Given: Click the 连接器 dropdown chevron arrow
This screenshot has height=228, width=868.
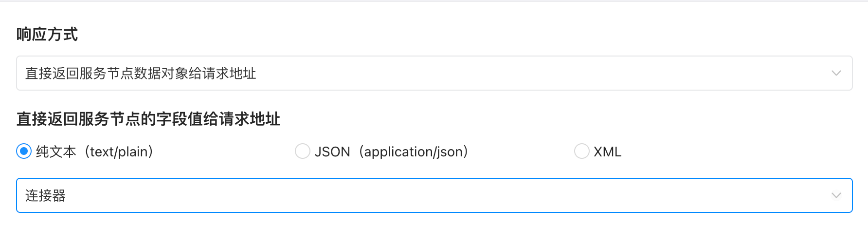Looking at the screenshot, I should 836,196.
